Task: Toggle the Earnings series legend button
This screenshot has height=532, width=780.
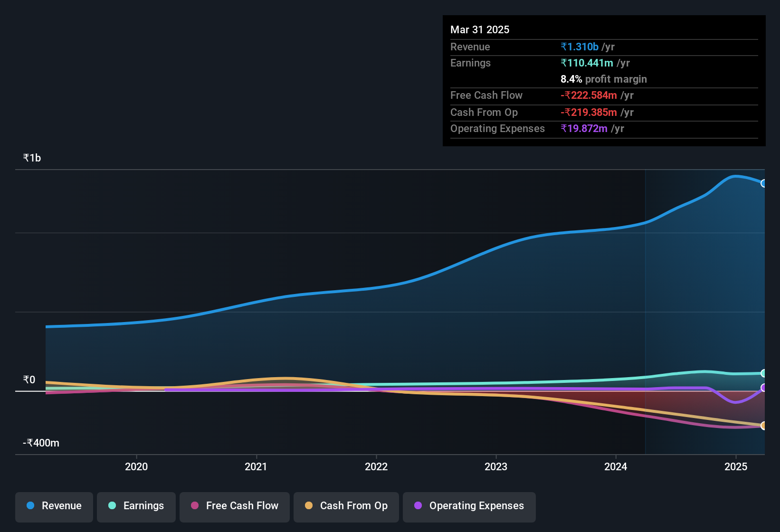Action: coord(136,506)
